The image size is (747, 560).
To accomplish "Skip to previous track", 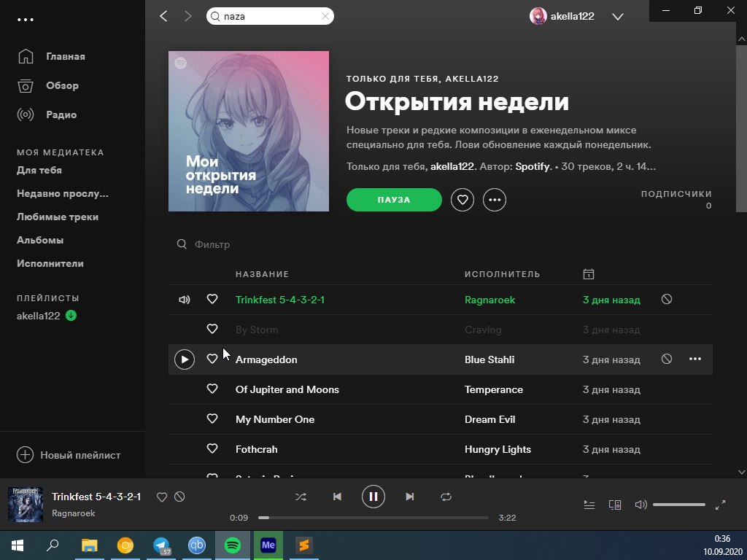I will pyautogui.click(x=337, y=497).
